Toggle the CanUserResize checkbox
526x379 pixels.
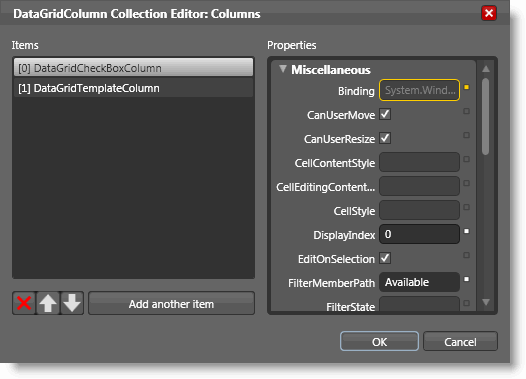click(385, 138)
